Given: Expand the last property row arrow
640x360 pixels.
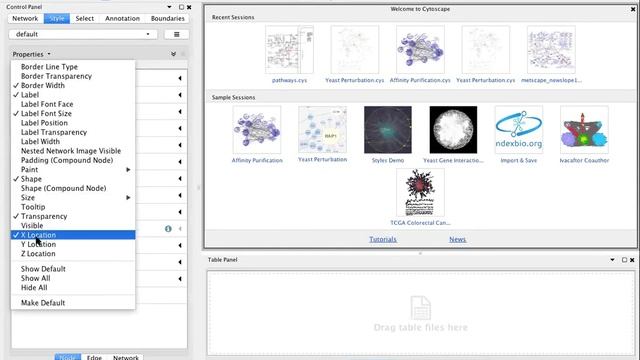Looking at the screenshot, I should (180, 279).
